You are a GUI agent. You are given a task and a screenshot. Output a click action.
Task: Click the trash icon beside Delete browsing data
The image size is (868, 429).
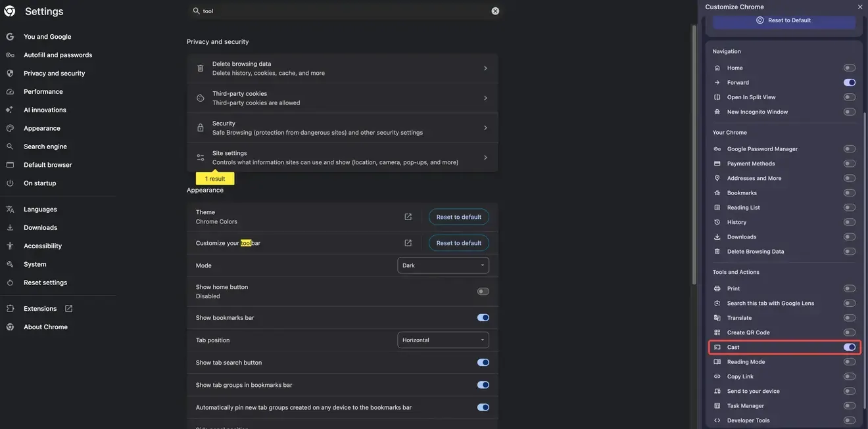click(201, 68)
